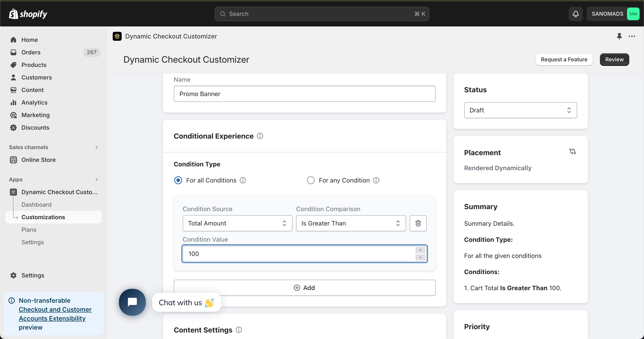Click the Discounts badge icon

[13, 127]
